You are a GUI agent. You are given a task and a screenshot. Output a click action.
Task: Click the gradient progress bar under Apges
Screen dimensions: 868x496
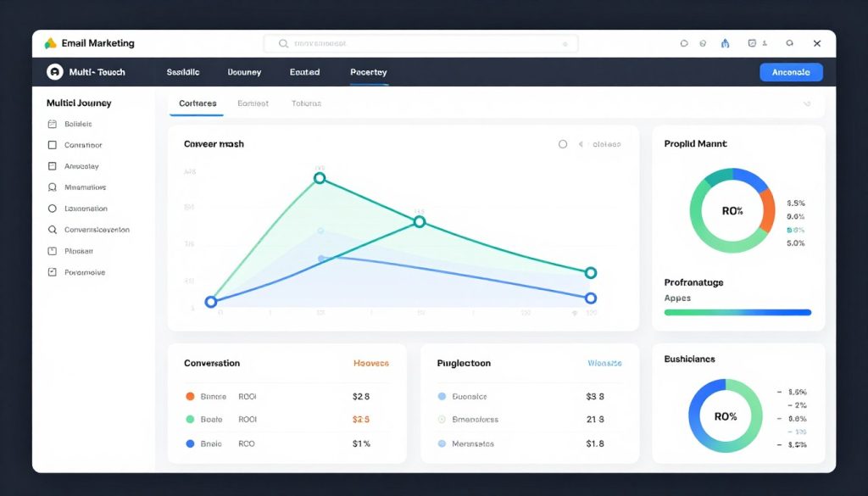(x=737, y=312)
